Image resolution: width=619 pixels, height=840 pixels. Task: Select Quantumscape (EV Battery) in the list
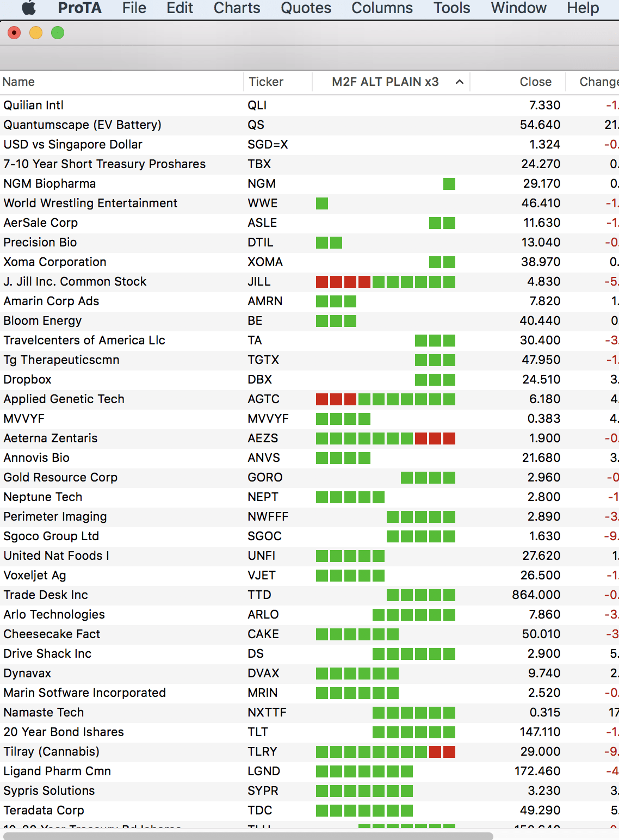coord(82,125)
